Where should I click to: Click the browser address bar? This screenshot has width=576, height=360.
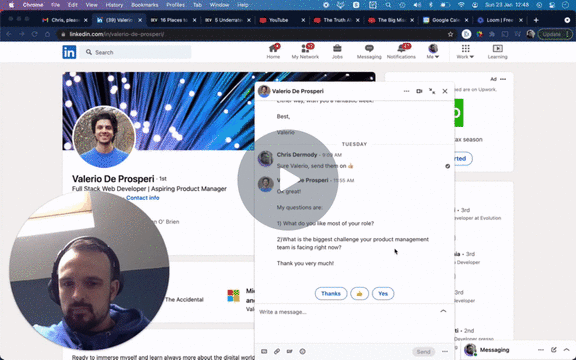[257, 34]
